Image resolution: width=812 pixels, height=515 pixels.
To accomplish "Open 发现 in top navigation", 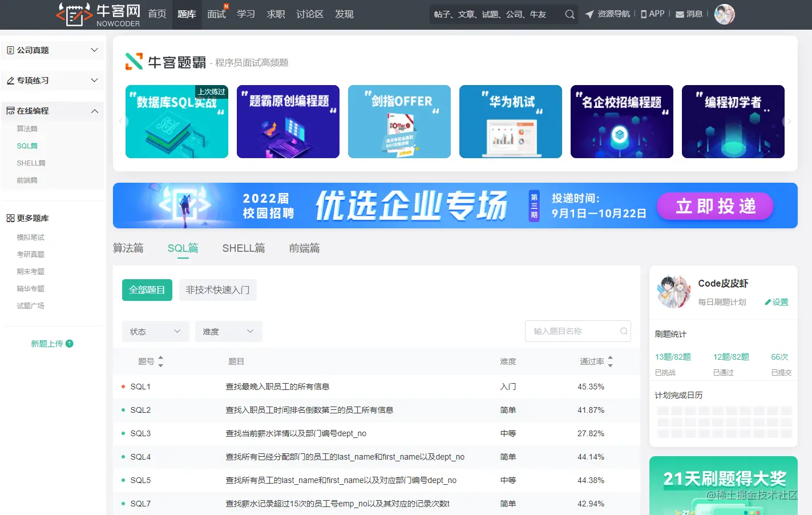I will click(x=344, y=14).
